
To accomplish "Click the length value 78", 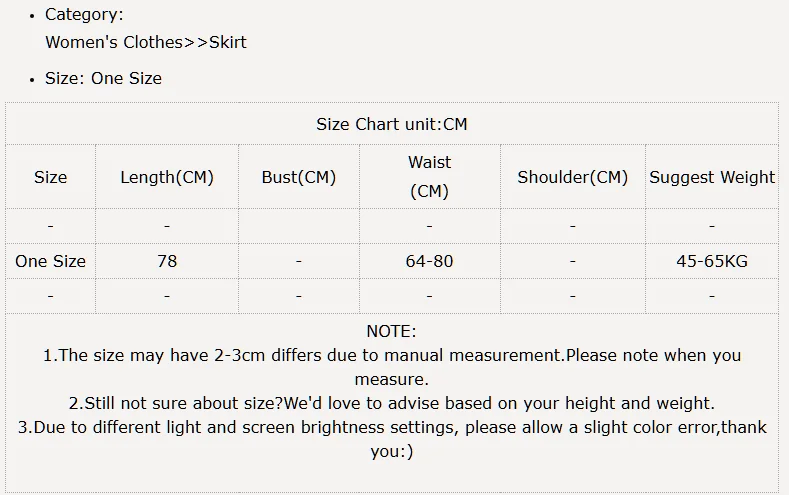I will point(167,261).
